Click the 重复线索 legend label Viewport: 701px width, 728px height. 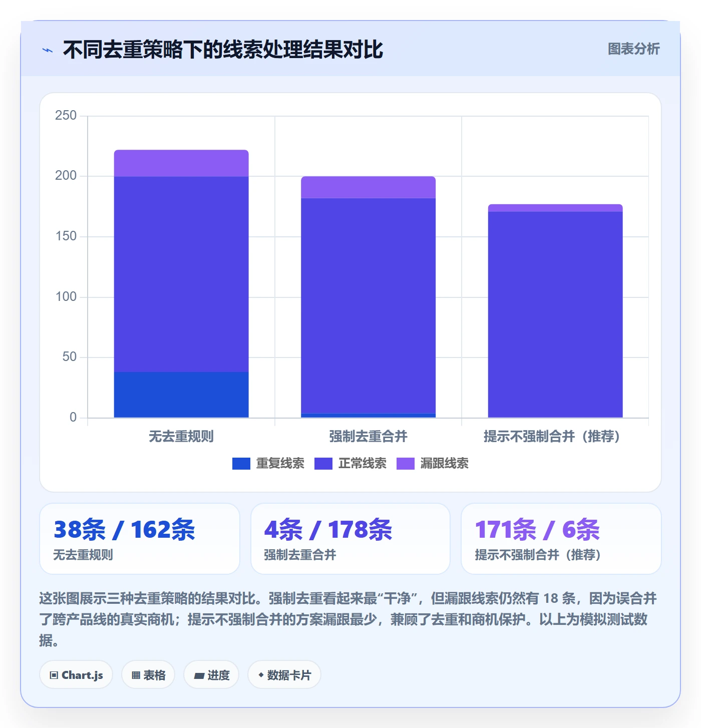280,464
